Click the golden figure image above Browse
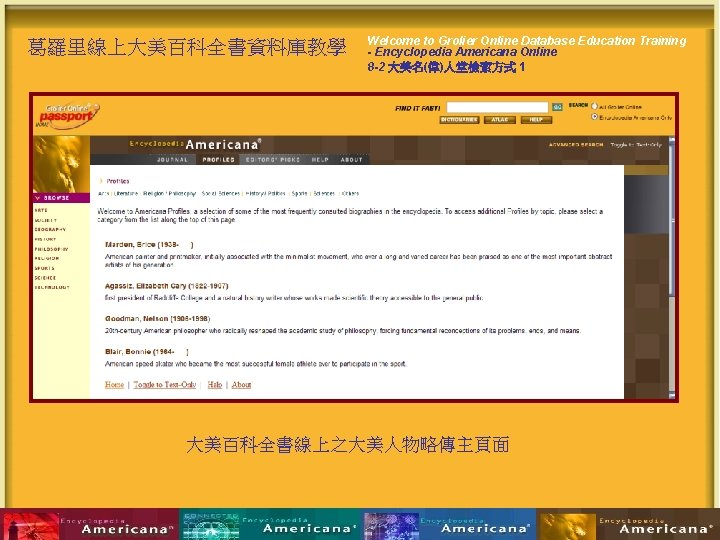 click(x=61, y=164)
